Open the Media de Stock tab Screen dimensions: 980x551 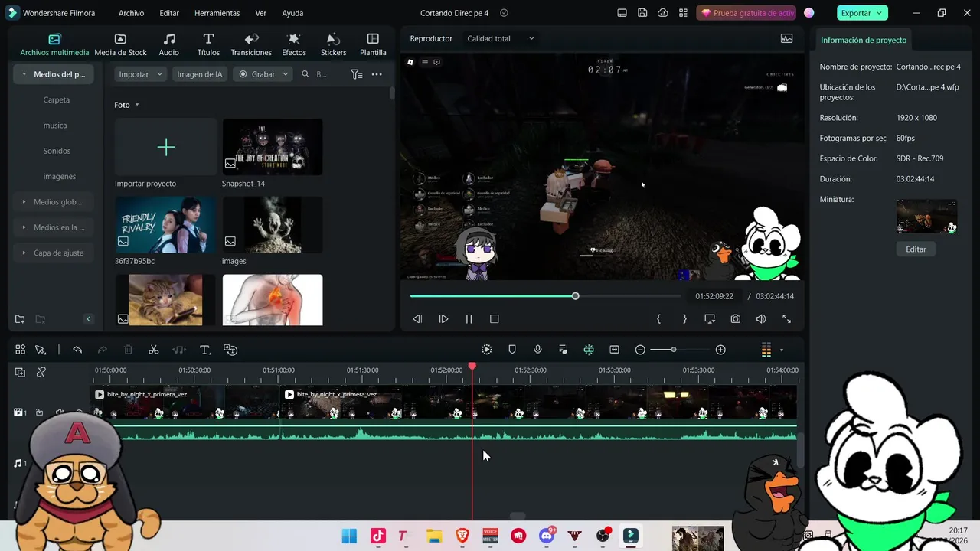click(x=120, y=45)
